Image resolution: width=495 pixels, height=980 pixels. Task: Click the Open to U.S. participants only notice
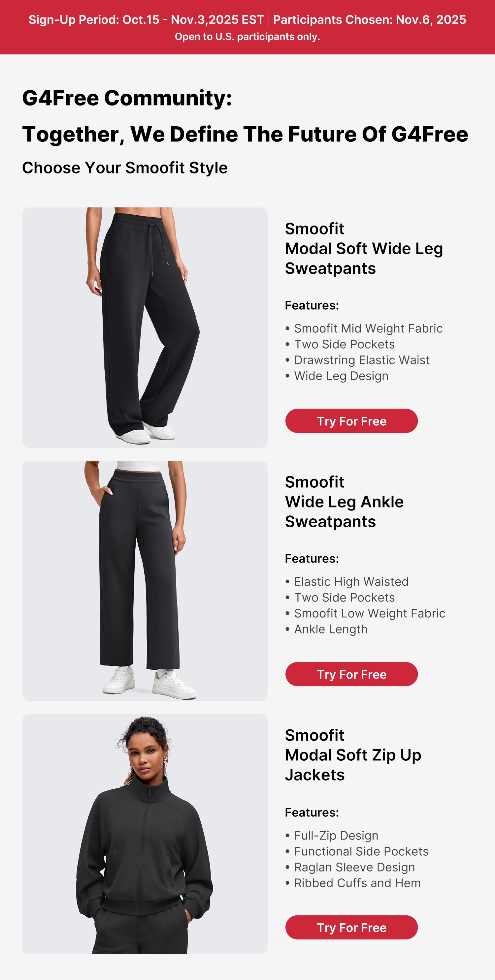point(247,37)
